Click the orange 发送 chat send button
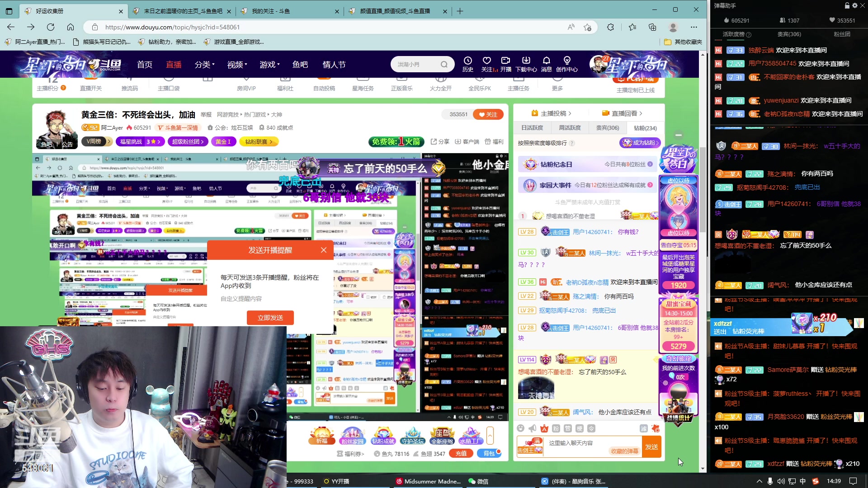The width and height of the screenshot is (868, 488). tap(651, 446)
